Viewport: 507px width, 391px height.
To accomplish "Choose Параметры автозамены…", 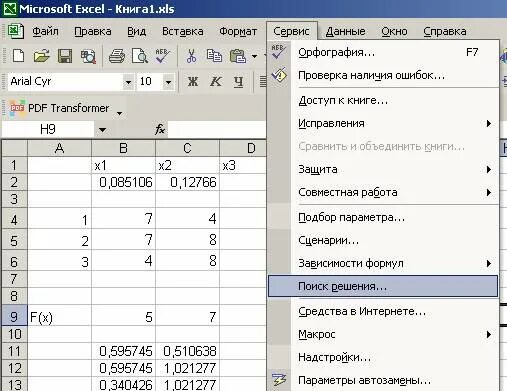I will coord(383,380).
